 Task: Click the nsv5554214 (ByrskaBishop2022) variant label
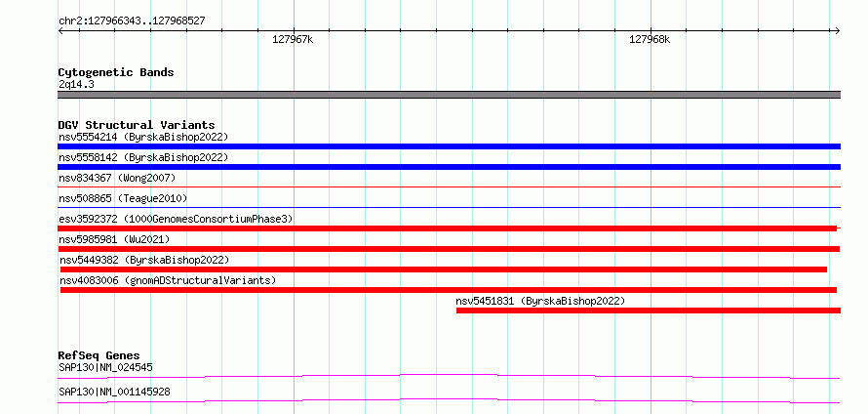click(143, 137)
